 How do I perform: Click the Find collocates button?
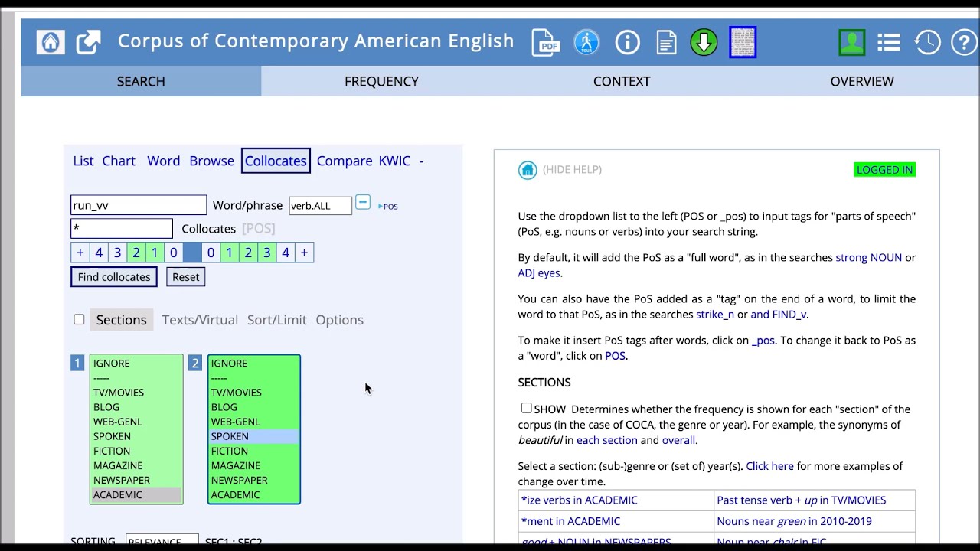pos(114,277)
